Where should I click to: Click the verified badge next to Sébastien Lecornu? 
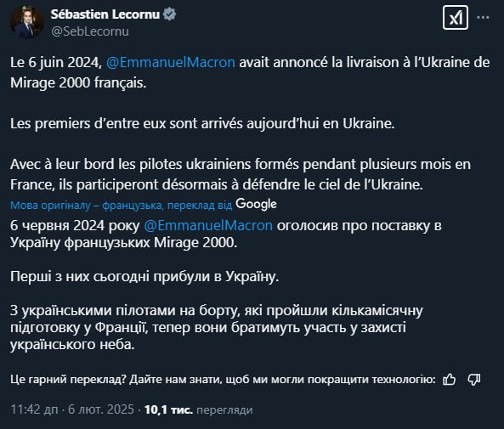click(169, 14)
